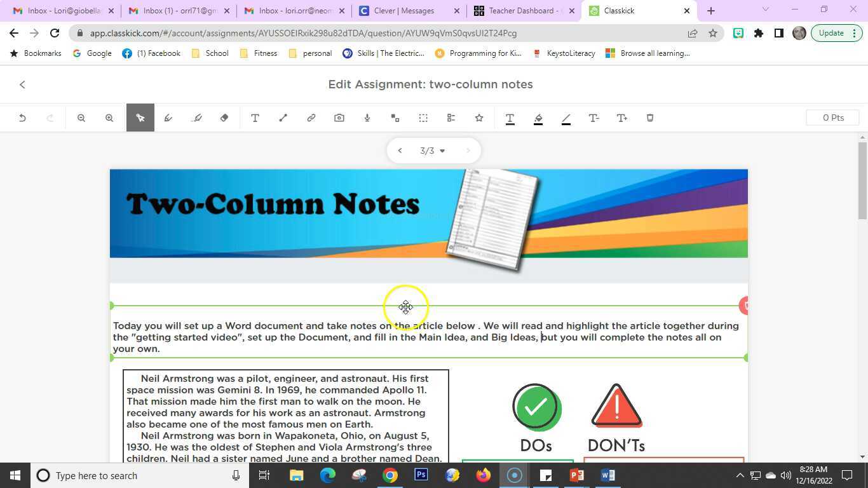Click the trash icon to delete
The height and width of the screenshot is (488, 868).
pyautogui.click(x=649, y=118)
